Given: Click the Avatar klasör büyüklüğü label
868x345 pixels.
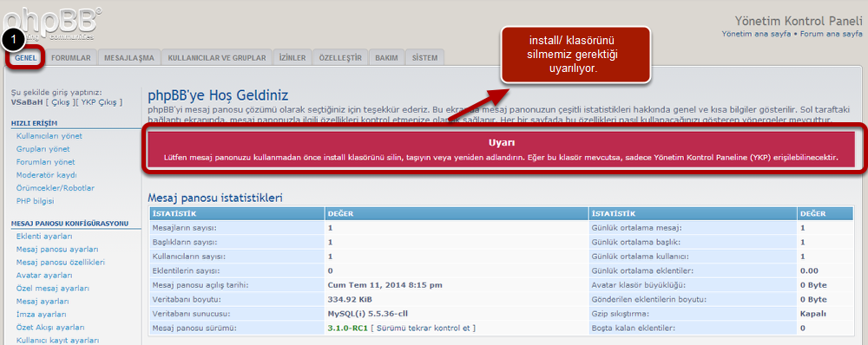Looking at the screenshot, I should point(640,285).
